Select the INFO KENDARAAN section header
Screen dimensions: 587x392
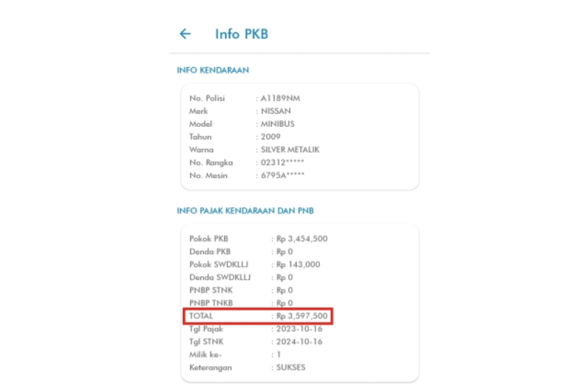coord(213,70)
